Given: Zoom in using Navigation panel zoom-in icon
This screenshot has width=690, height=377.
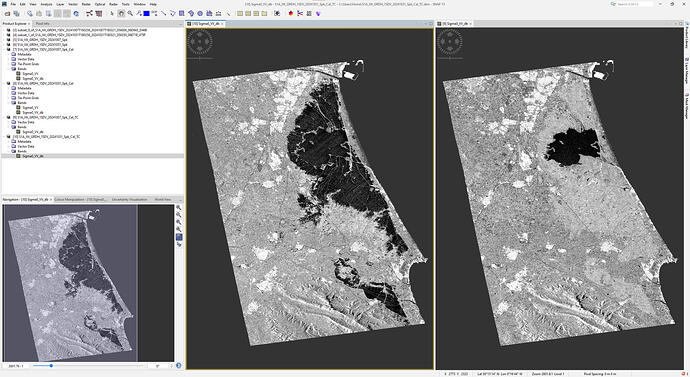Looking at the screenshot, I should 179,207.
